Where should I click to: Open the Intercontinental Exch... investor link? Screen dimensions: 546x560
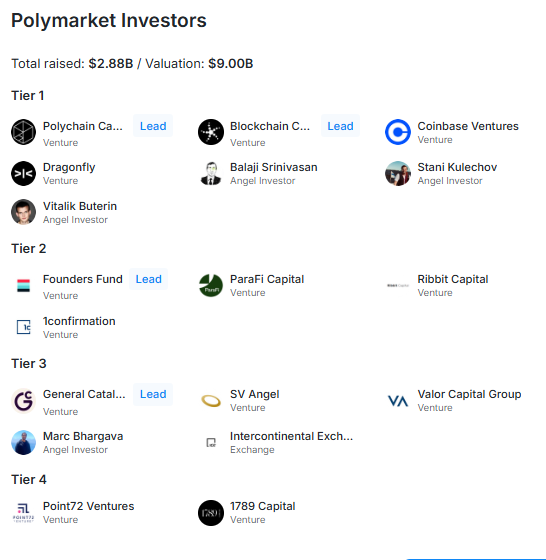pos(291,436)
